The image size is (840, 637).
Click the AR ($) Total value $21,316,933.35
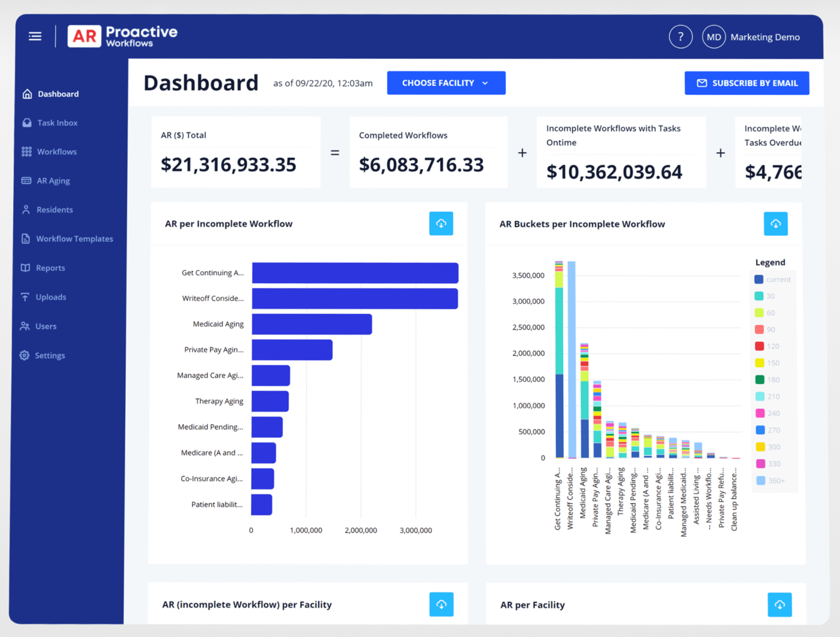point(229,165)
